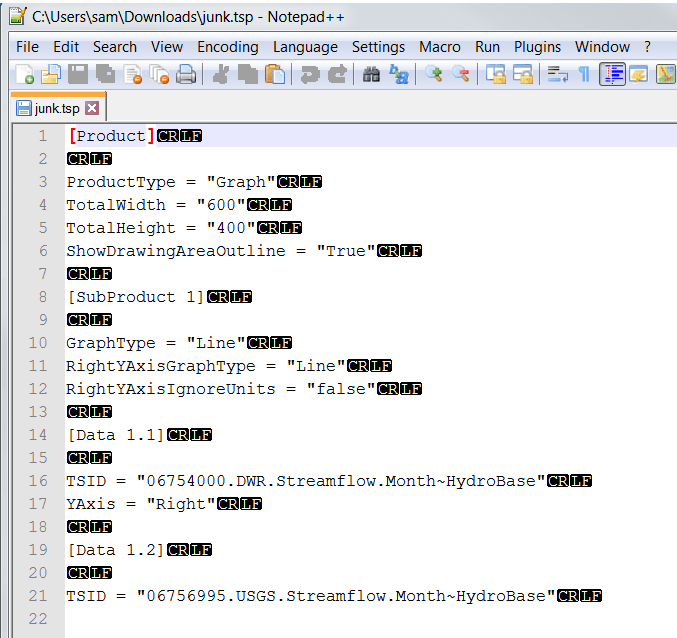The width and height of the screenshot is (677, 638).
Task: Toggle the Show Indent Guide icon
Action: tap(612, 74)
